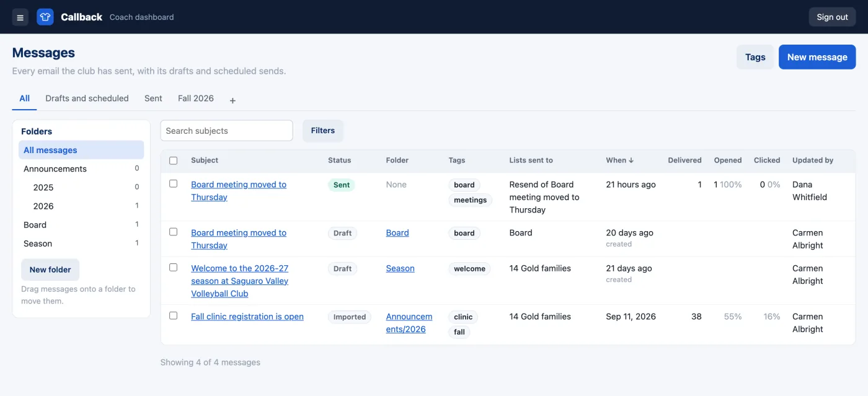Select the sent Board meeting message checkbox
This screenshot has height=396, width=868.
(x=174, y=183)
